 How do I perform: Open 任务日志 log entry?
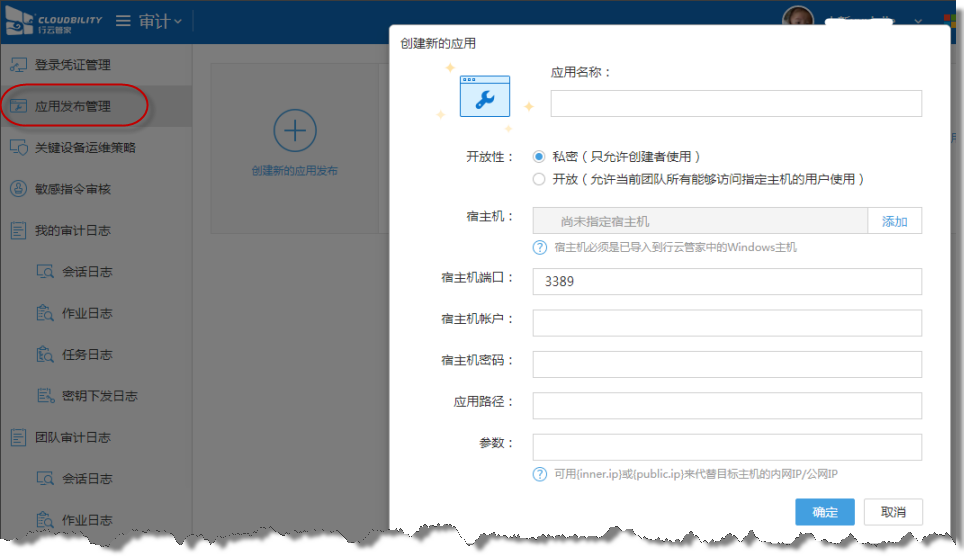tap(87, 354)
